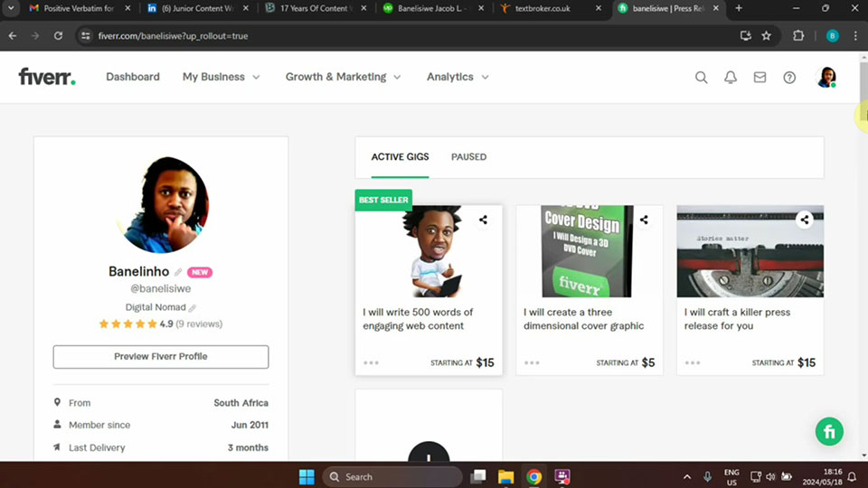Switch to the Junior Content LinkedIn tab
This screenshot has width=868, height=488.
click(197, 8)
